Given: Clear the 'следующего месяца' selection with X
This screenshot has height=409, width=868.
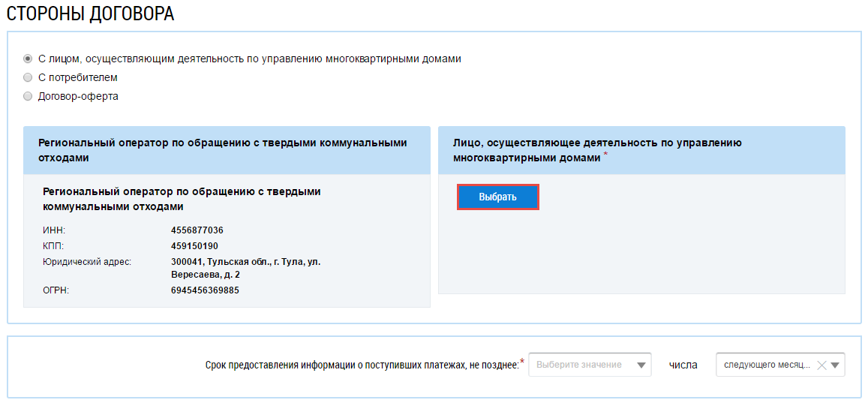Looking at the screenshot, I should [x=821, y=365].
